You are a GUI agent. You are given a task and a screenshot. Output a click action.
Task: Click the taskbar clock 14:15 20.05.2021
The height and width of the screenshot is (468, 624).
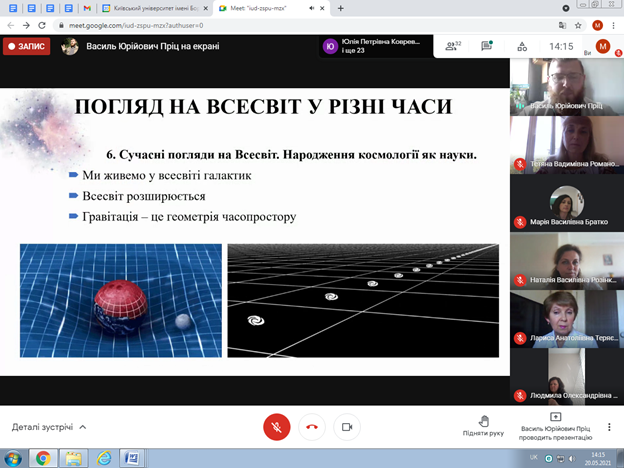click(x=598, y=458)
